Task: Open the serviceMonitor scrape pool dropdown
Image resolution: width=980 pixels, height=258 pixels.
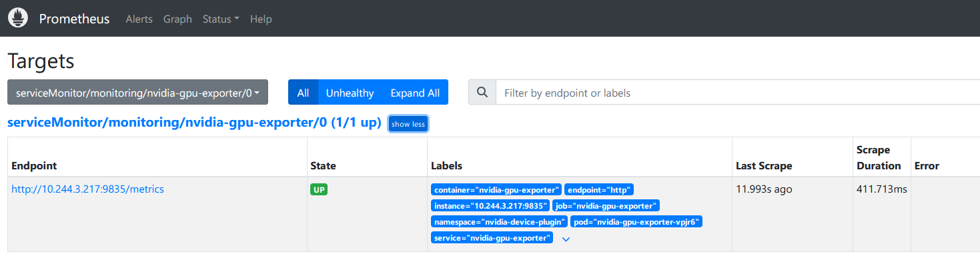Action: (137, 93)
